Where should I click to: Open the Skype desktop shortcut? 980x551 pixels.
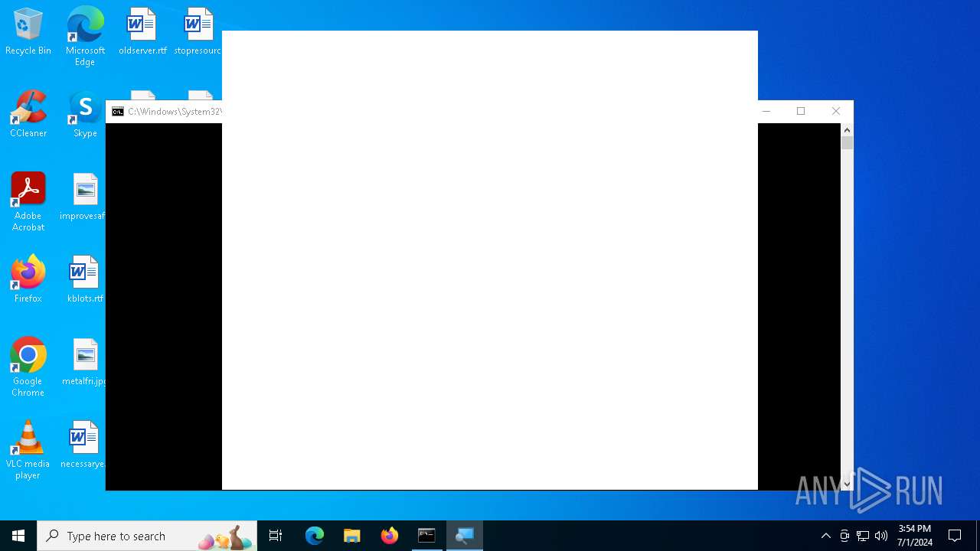point(85,114)
